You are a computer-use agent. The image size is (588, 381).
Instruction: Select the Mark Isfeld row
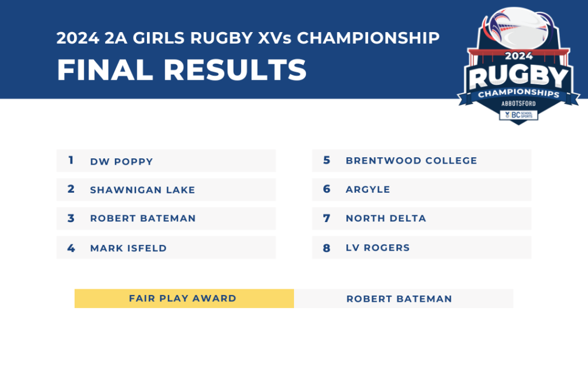166,247
